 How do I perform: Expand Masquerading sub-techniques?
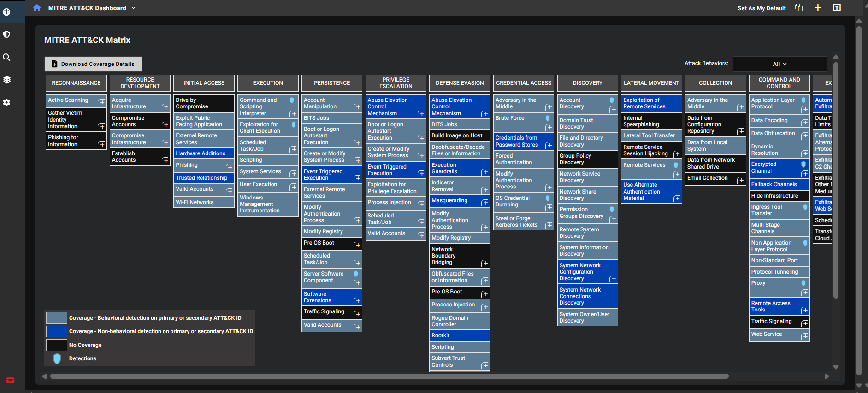(485, 203)
